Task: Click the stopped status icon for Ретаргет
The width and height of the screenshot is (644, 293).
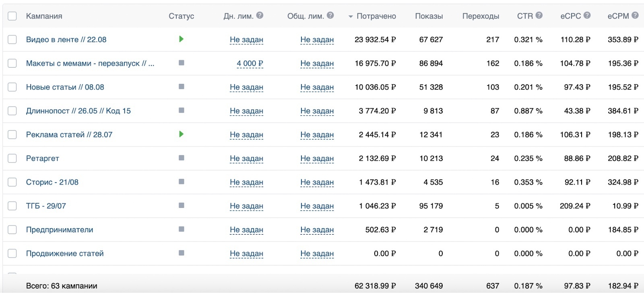Action: click(x=182, y=158)
